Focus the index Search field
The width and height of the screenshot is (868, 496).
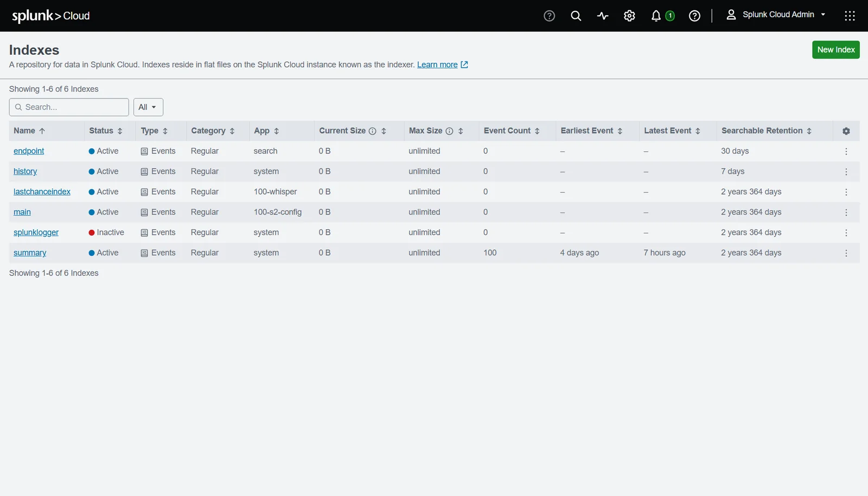(69, 107)
